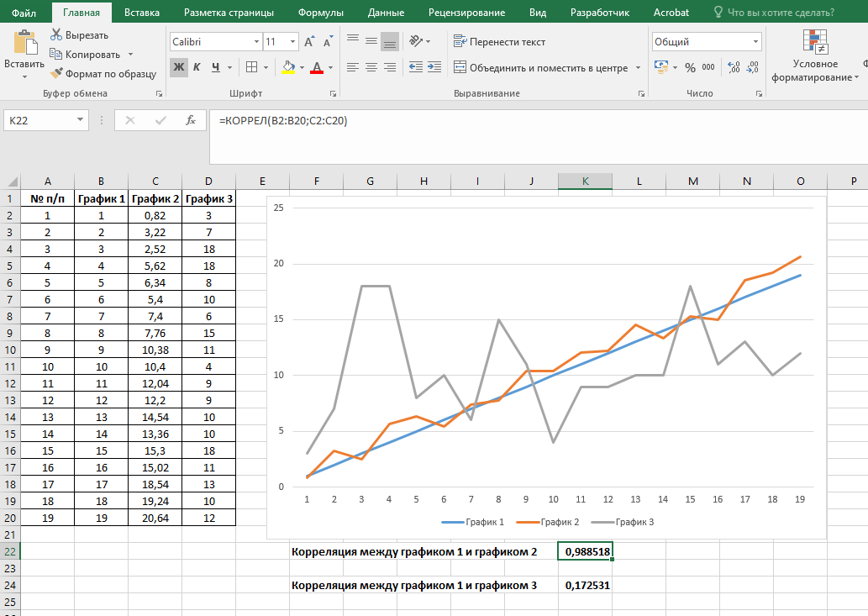Screen dimensions: 868x616
Task: Activate Format Painter (Формат по образцу)
Action: [x=56, y=73]
